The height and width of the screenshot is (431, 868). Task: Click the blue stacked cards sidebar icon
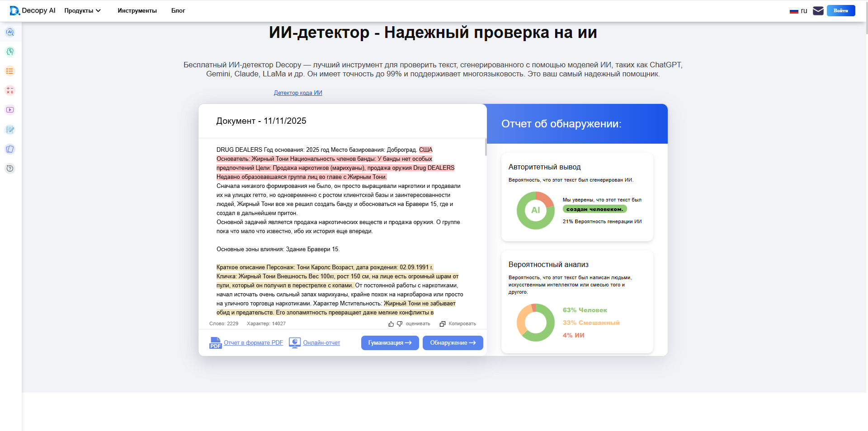click(10, 149)
